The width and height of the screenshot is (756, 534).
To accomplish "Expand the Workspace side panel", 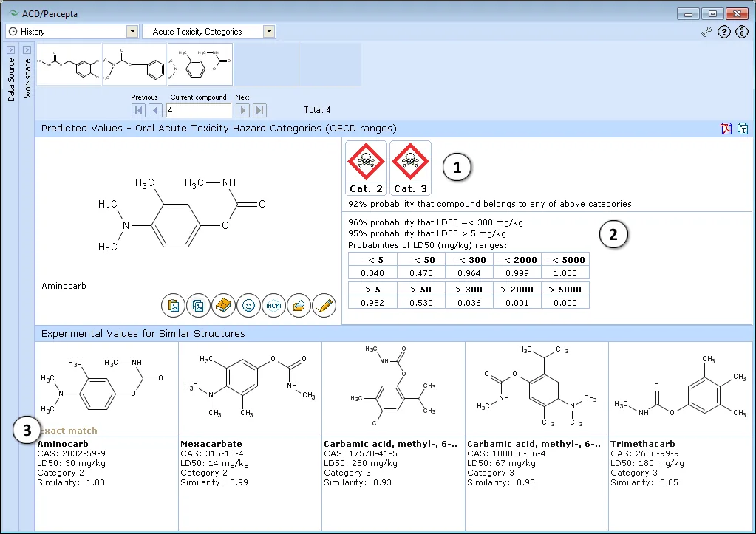I will (27, 49).
